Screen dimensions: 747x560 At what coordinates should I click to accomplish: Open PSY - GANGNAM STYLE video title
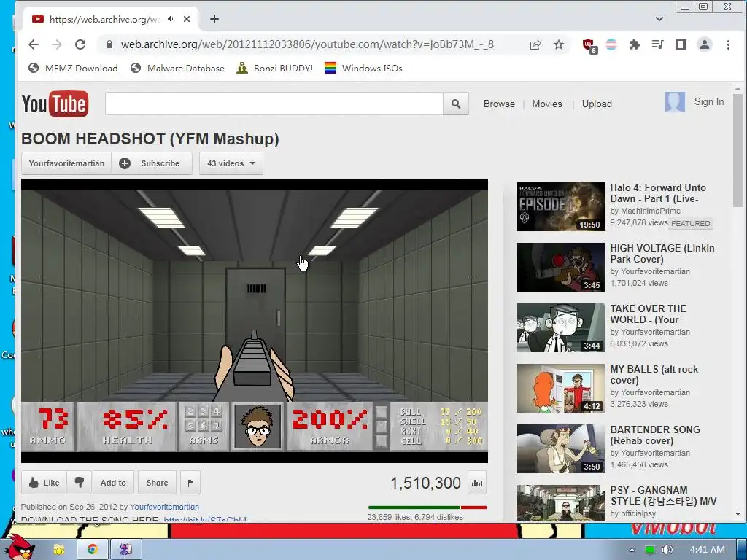[x=663, y=495]
